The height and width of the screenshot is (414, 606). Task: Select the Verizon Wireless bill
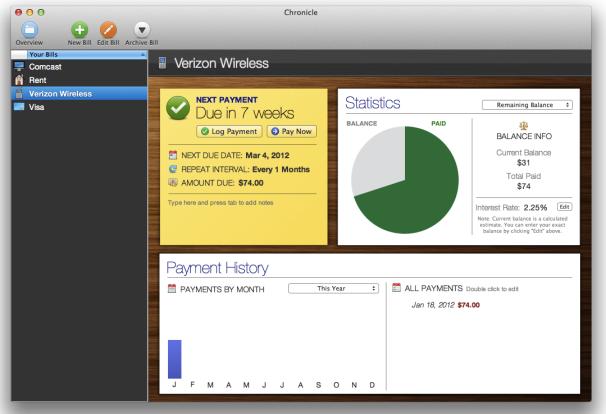(x=79, y=94)
